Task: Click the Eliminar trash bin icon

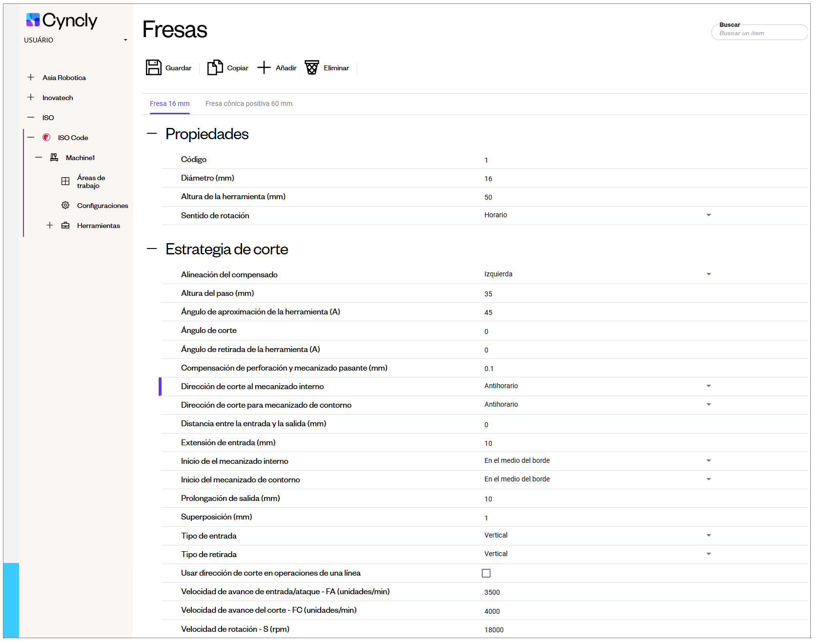Action: (312, 67)
